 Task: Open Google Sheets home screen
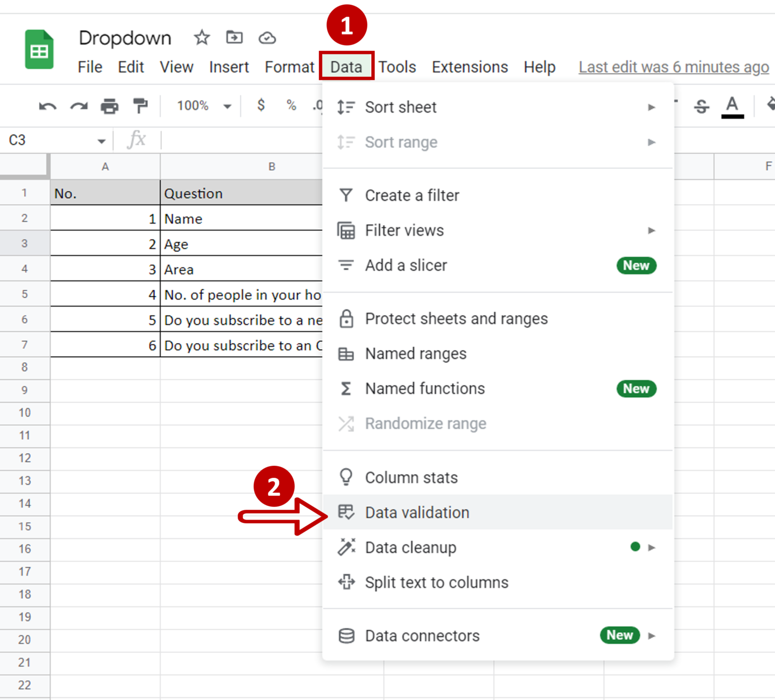[x=39, y=49]
